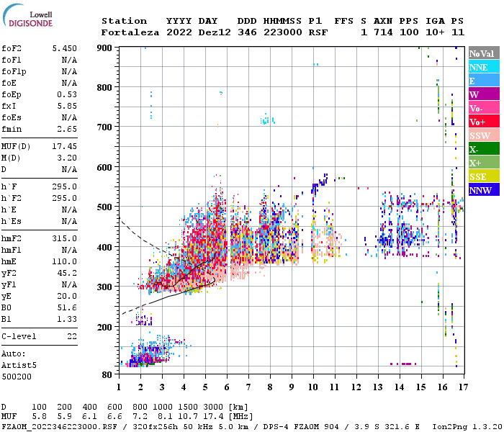Click the foF2 value 5.450
This screenshot has width=504, height=432.
65,48
